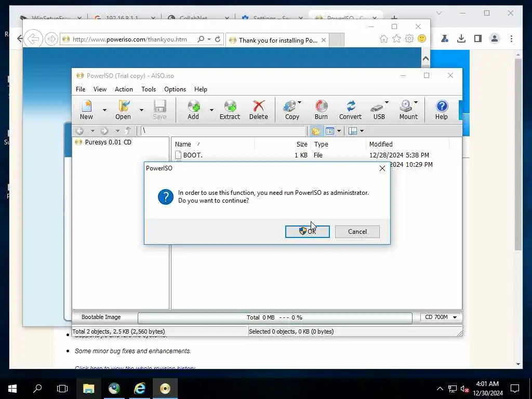Click the Convert toolbar icon
This screenshot has height=399, width=532.
coord(351,110)
